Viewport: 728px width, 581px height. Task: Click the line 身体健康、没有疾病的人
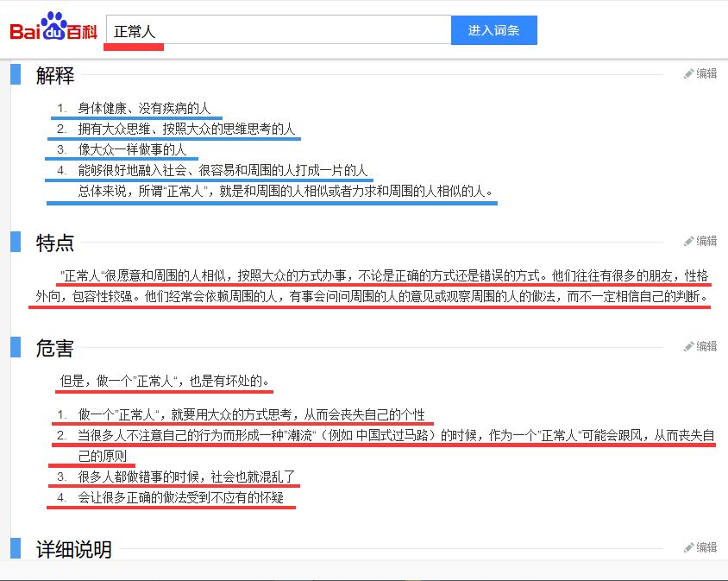point(144,108)
